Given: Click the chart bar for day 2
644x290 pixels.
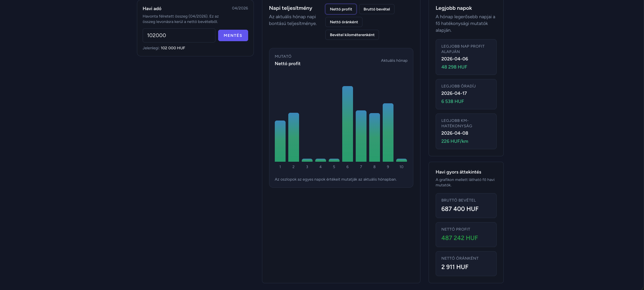Looking at the screenshot, I should [294, 137].
